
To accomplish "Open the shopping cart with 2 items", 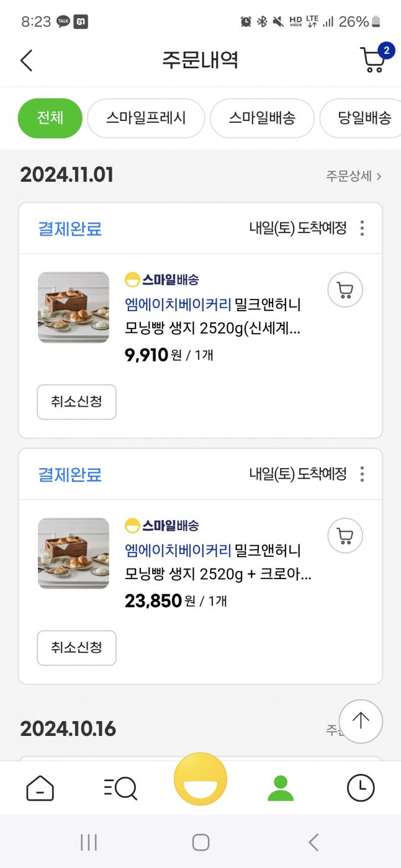I will [x=374, y=60].
